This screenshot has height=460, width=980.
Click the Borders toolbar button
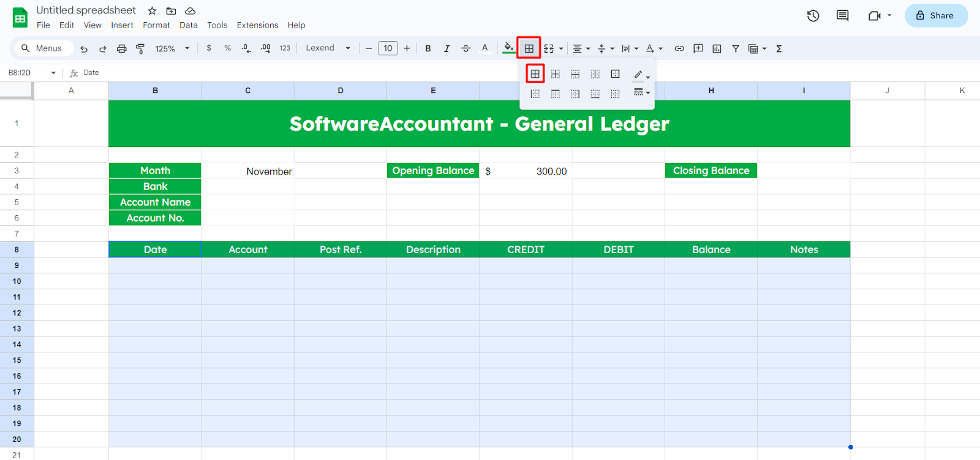point(529,48)
